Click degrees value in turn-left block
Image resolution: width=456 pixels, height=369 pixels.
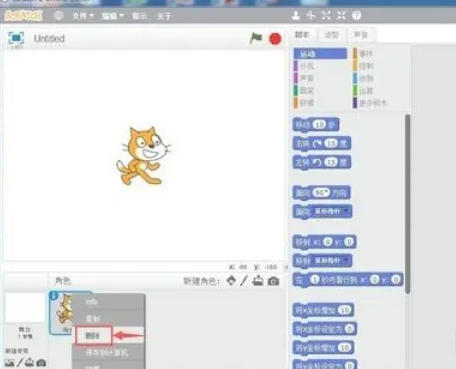coord(331,162)
